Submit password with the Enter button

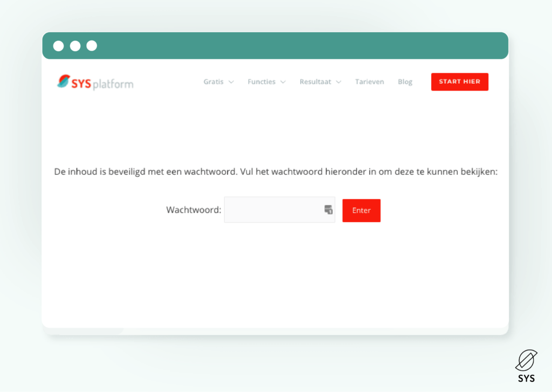[362, 210]
